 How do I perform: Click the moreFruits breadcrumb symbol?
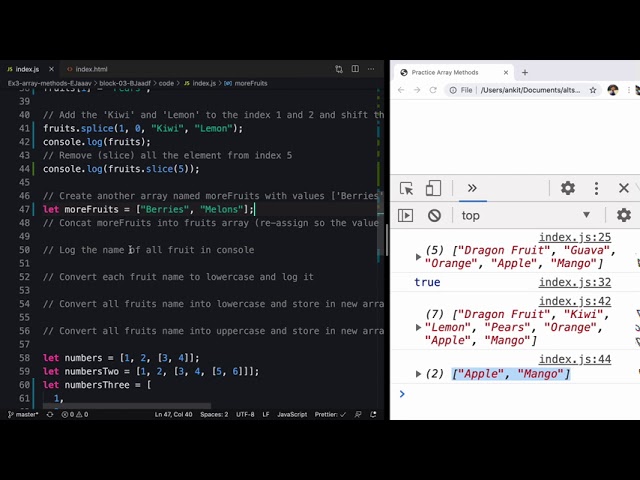247,83
